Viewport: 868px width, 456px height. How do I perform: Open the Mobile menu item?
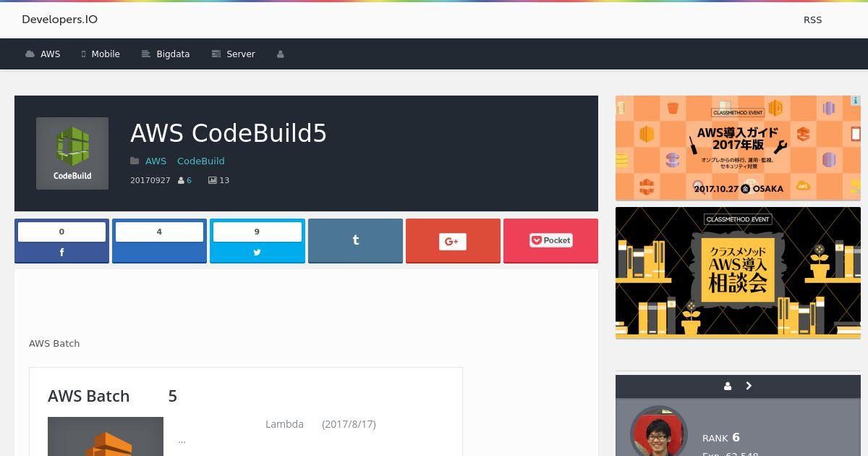[x=101, y=54]
